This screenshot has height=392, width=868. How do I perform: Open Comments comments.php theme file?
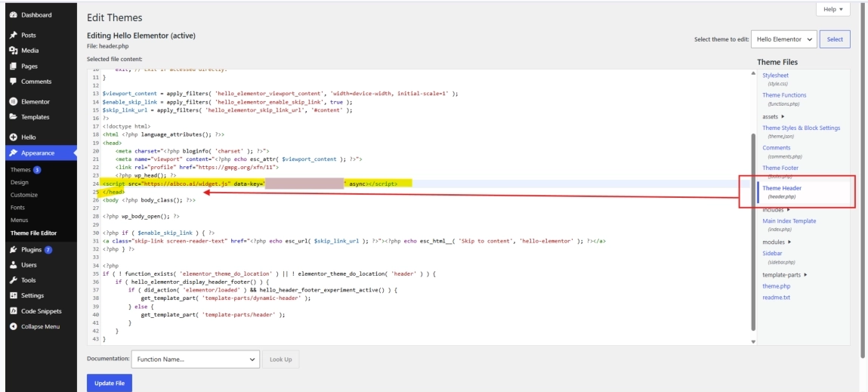tap(776, 148)
